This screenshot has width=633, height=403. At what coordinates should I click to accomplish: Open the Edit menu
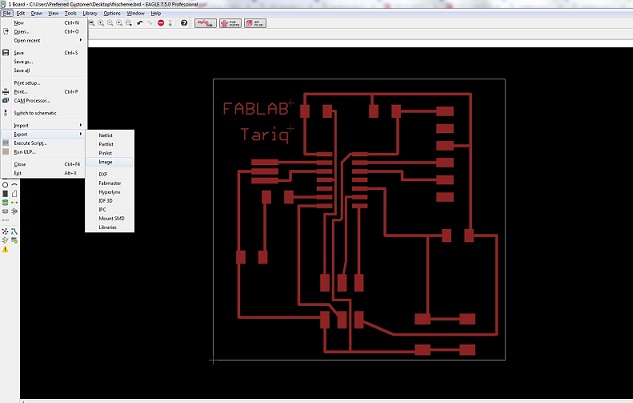click(x=21, y=13)
